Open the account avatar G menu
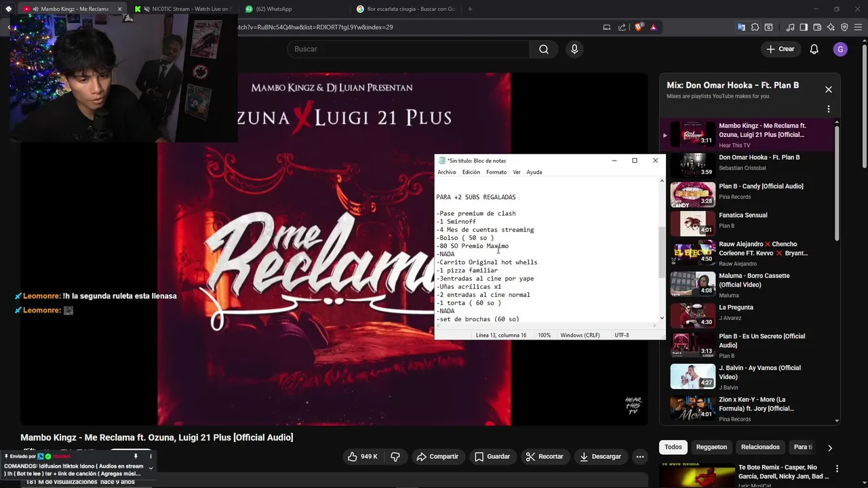This screenshot has height=488, width=868. point(840,49)
